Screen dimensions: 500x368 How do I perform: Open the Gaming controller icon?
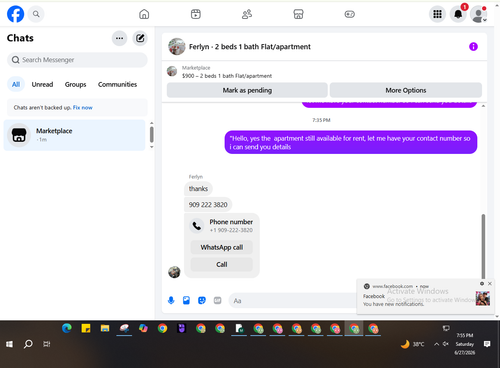(349, 14)
